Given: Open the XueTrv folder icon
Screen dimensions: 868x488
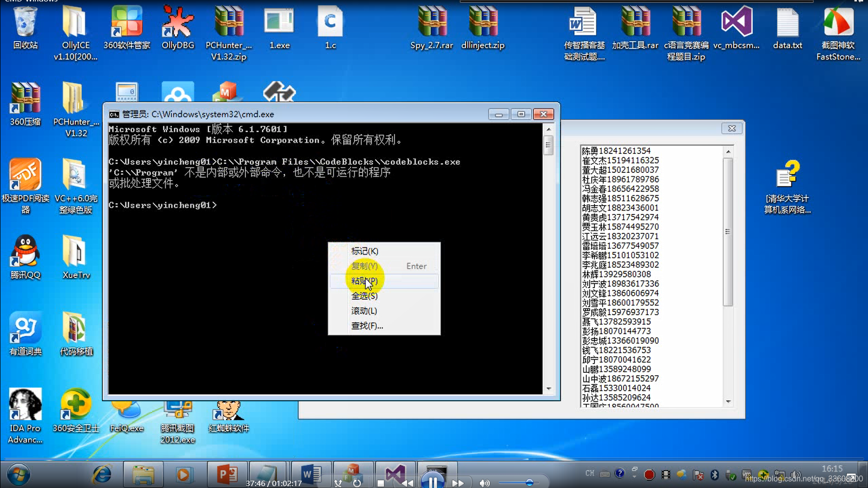Looking at the screenshot, I should pos(76,257).
